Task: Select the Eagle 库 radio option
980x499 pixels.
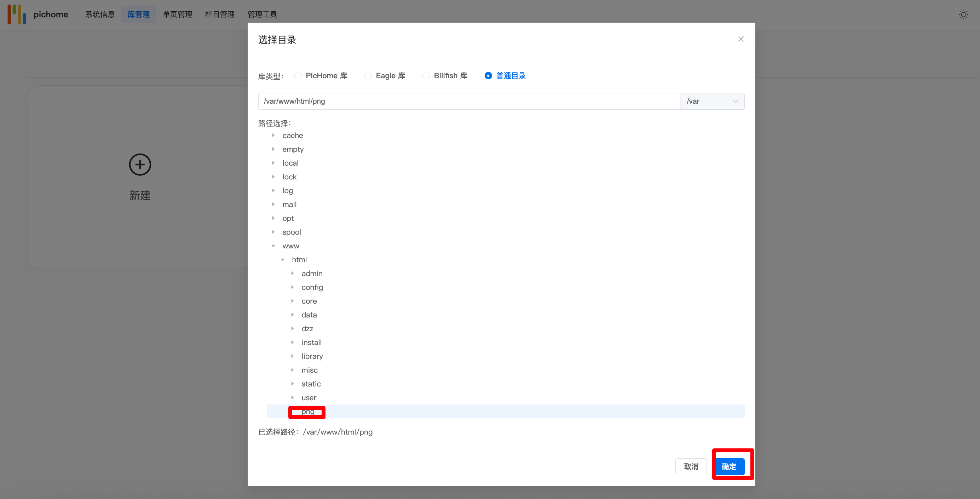Action: (x=368, y=76)
